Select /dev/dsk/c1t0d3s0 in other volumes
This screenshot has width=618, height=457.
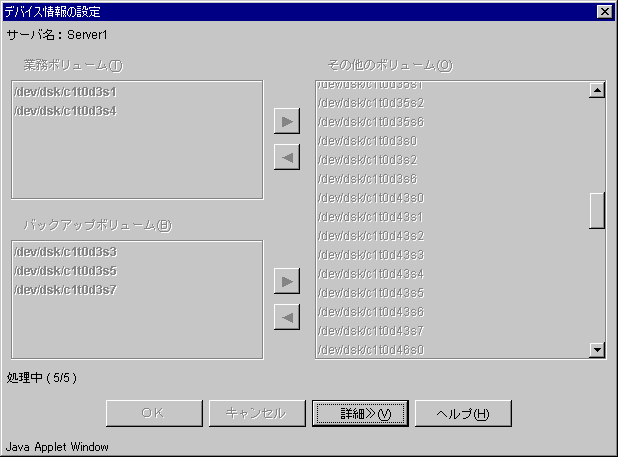[x=367, y=141]
